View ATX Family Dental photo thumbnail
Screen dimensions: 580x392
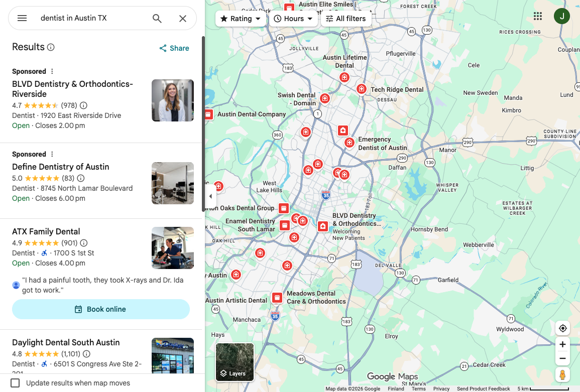(x=173, y=248)
